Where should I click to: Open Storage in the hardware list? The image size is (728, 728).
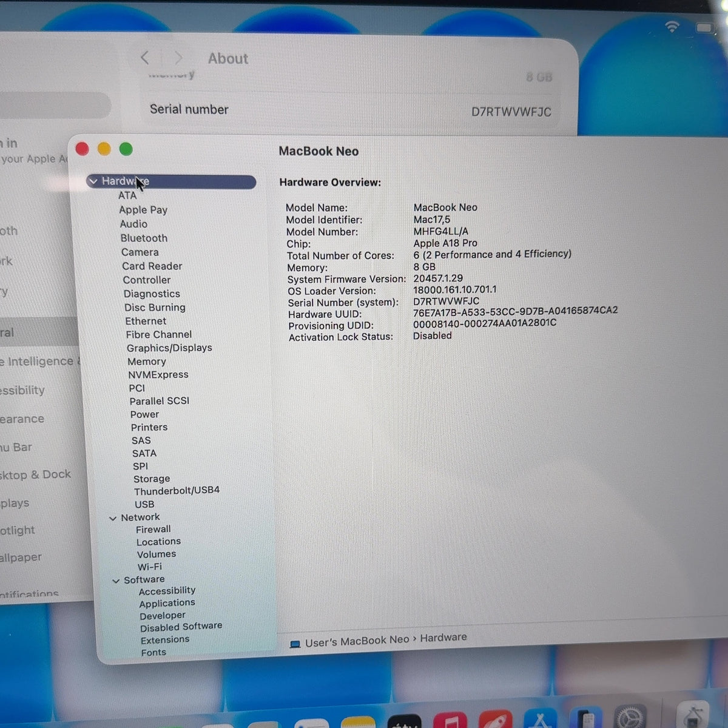pyautogui.click(x=152, y=479)
